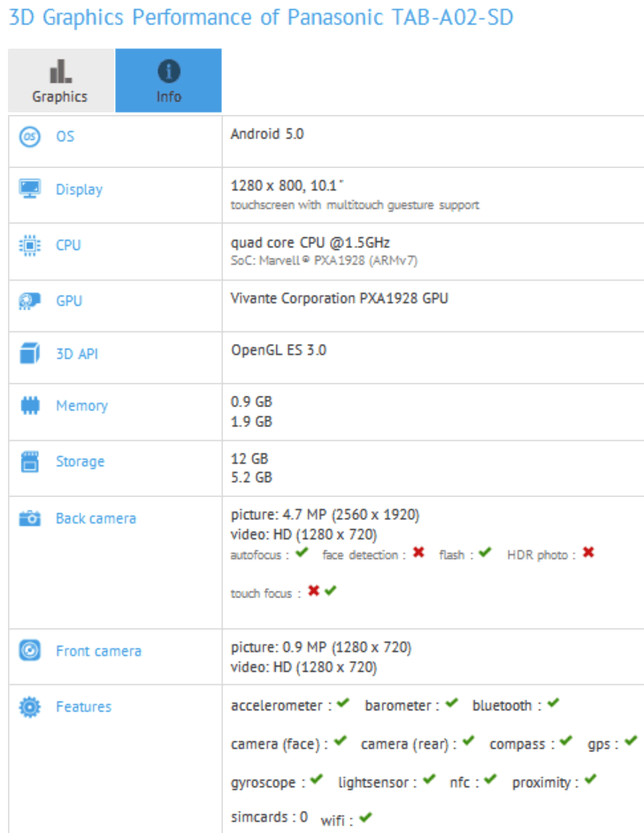Click the Graphics bar chart icon
The image size is (644, 833).
(60, 72)
